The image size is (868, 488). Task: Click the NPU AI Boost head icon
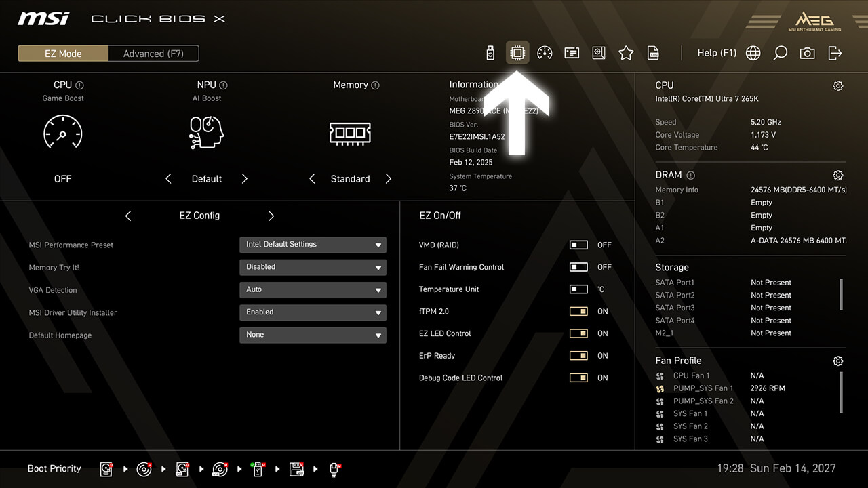point(206,132)
